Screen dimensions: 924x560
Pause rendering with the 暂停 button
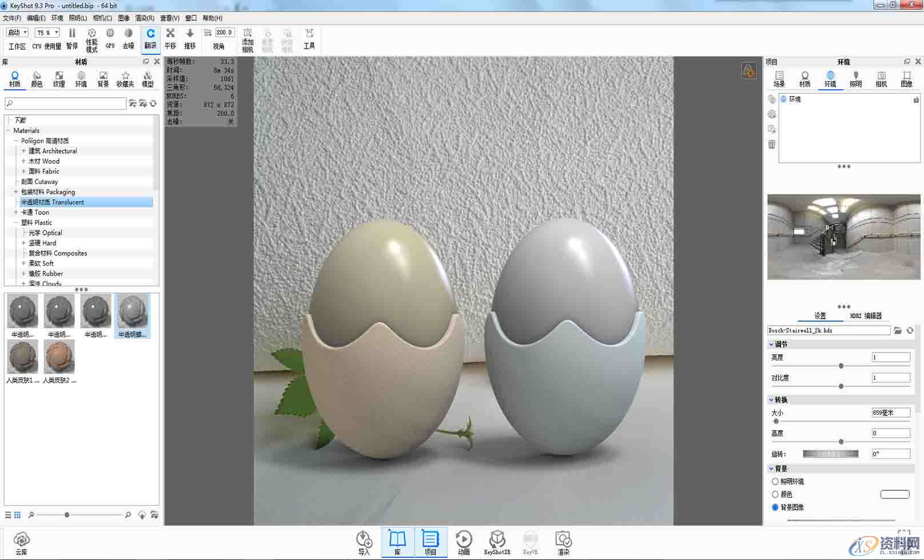[x=71, y=38]
